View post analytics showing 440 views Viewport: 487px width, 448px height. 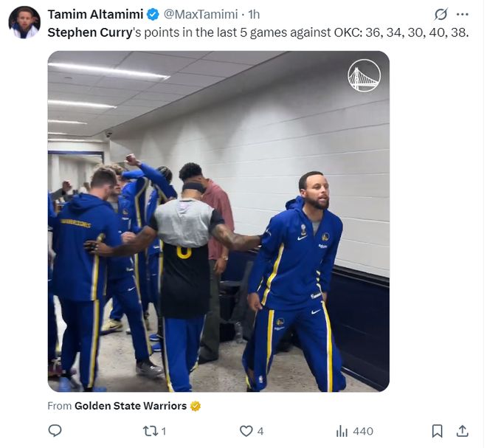354,431
